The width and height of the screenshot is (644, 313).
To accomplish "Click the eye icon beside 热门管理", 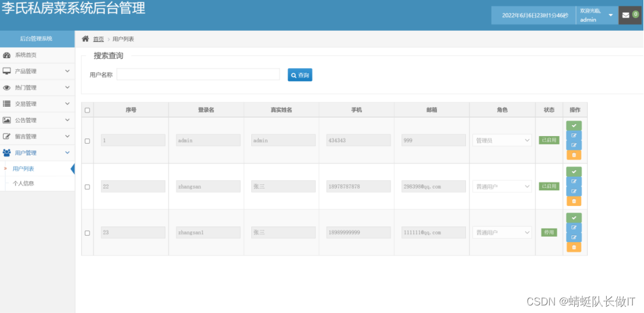I will [x=6, y=87].
